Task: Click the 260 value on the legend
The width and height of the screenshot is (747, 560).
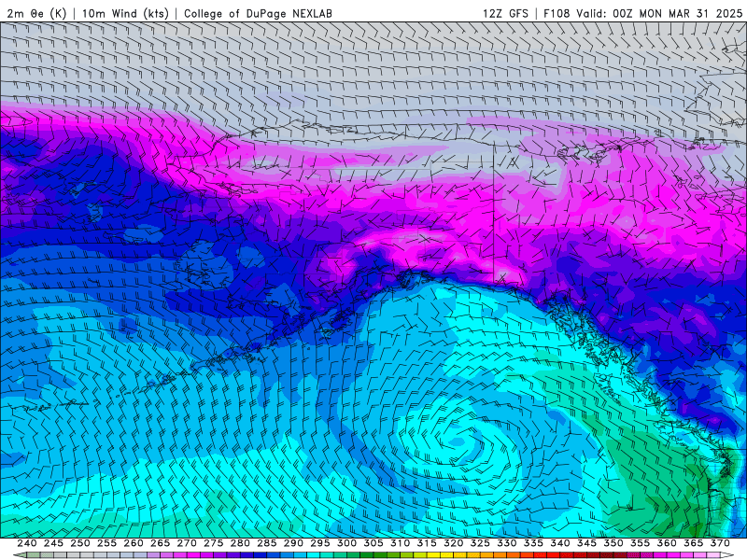Action: pyautogui.click(x=134, y=543)
